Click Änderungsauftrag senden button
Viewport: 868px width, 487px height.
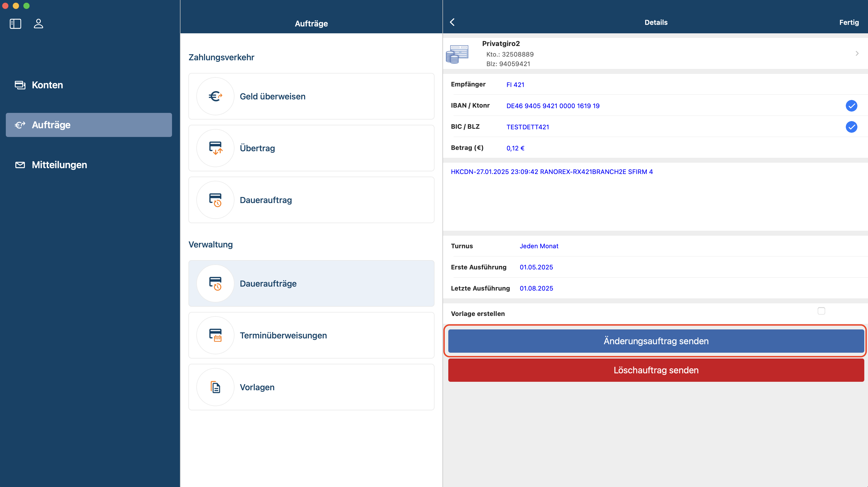(x=656, y=341)
